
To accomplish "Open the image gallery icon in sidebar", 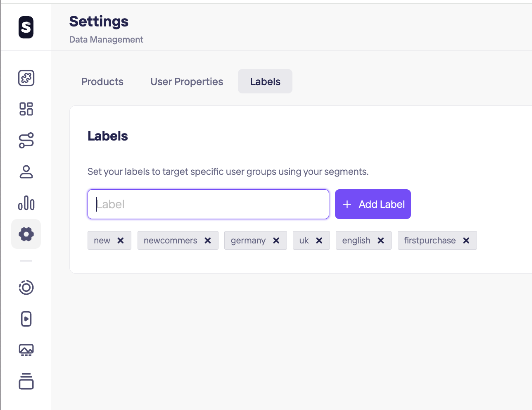I will coord(26,350).
